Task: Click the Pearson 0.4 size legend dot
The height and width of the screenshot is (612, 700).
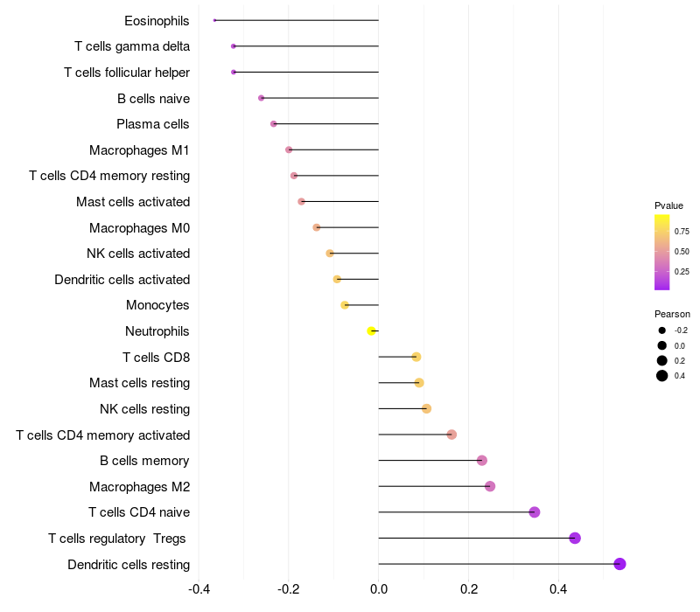Action: coord(662,376)
